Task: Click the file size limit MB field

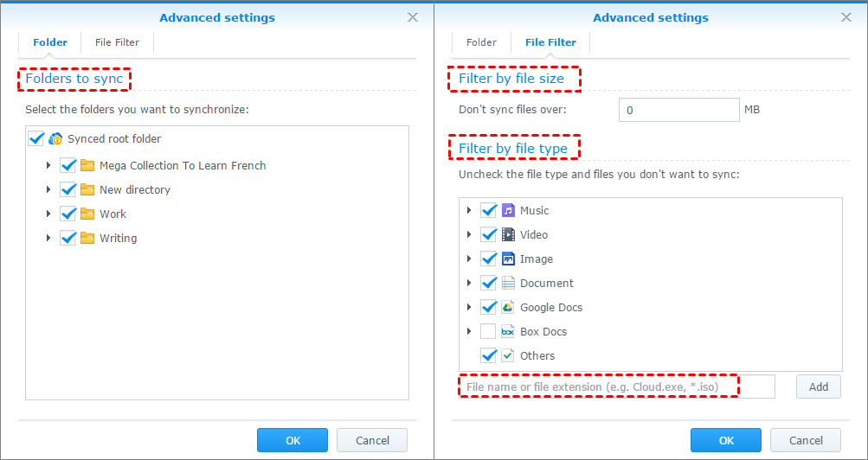Action: (678, 110)
